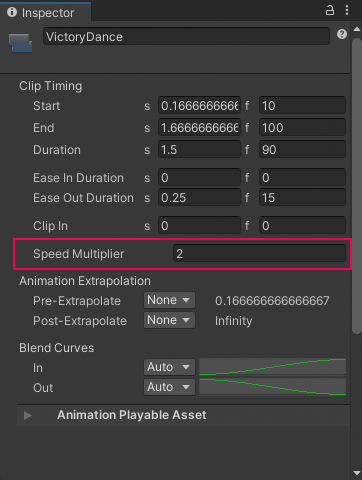Screen dimensions: 362x480
Task: Click the Inspector tab info icon
Action: [x=12, y=12]
